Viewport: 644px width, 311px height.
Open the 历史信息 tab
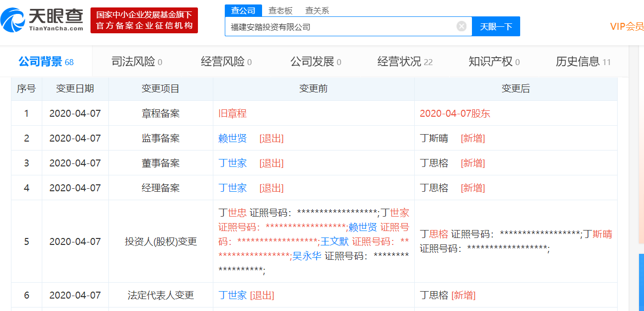(x=583, y=62)
